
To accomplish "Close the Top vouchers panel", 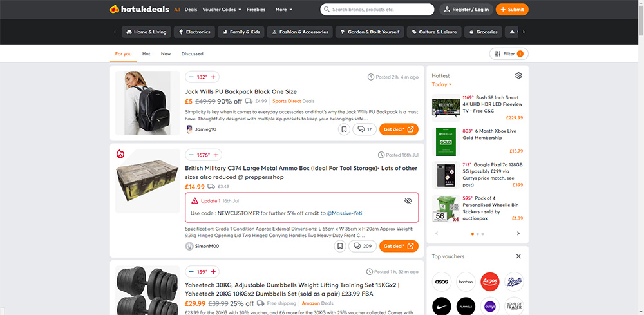I will [x=518, y=256].
